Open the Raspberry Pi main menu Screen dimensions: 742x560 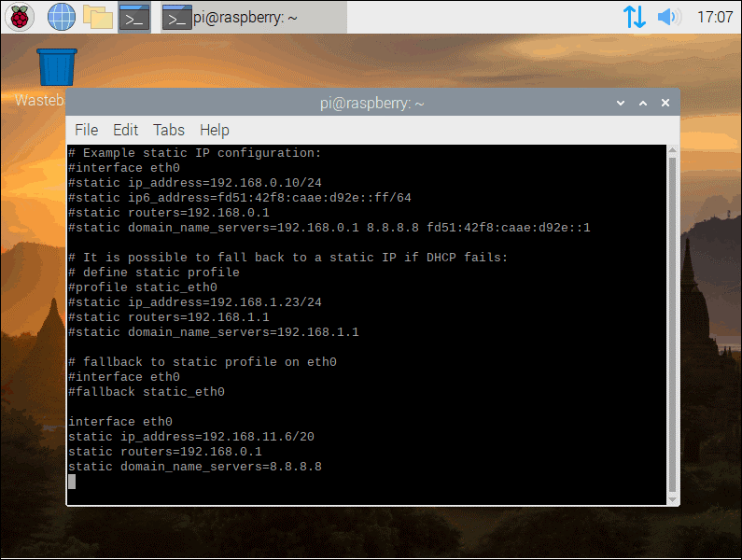(20, 17)
